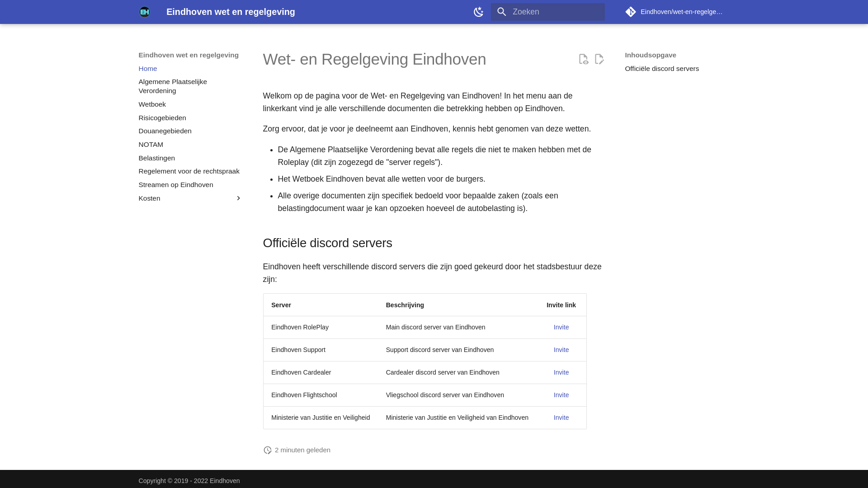This screenshot has width=868, height=488.
Task: Click the Copyright 2019 - 2022 Eindhoven text
Action: pyautogui.click(x=189, y=481)
